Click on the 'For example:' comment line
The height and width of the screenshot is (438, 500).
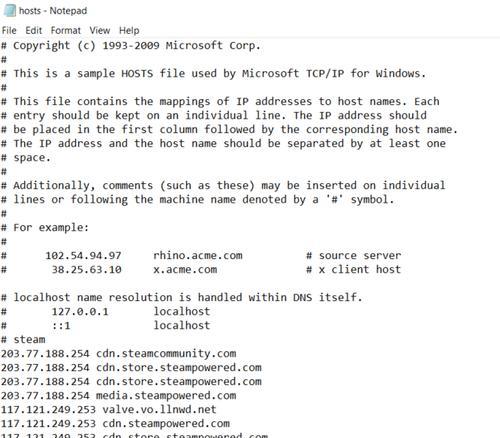pos(45,227)
